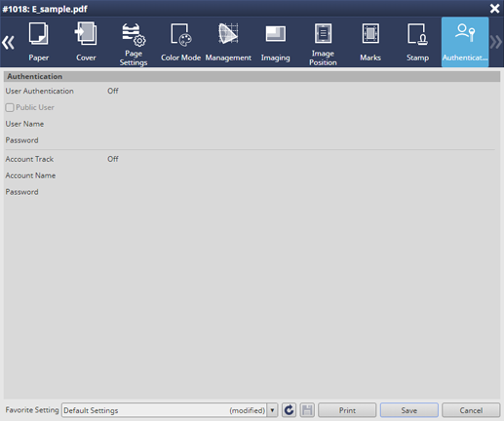Click the Save button

409,410
